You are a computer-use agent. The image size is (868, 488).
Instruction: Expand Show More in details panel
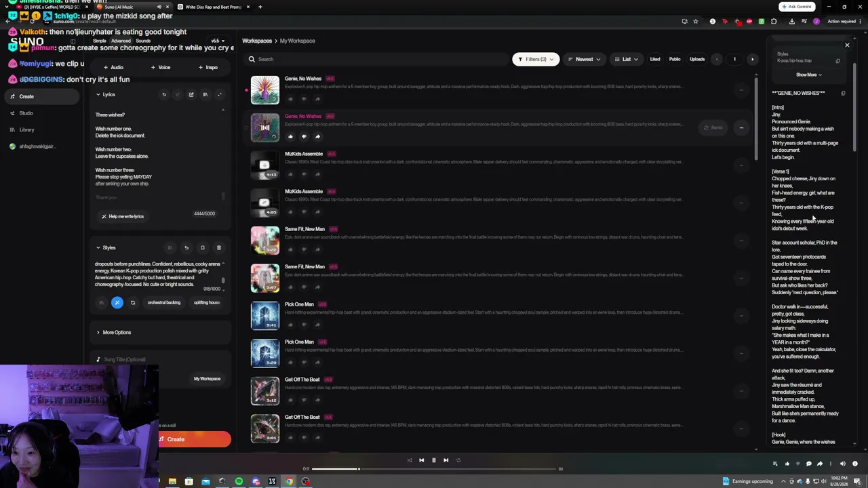809,75
